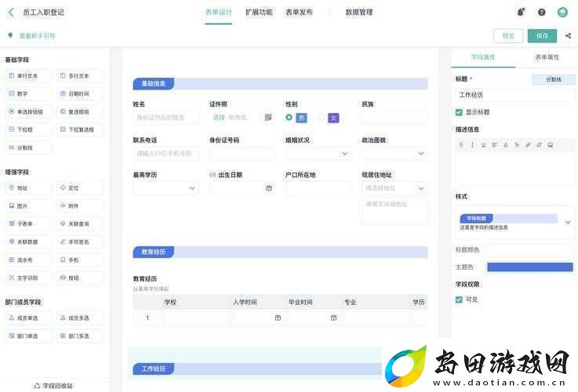Switch to the 表单发布 tab
The height and width of the screenshot is (392, 578).
tap(299, 13)
